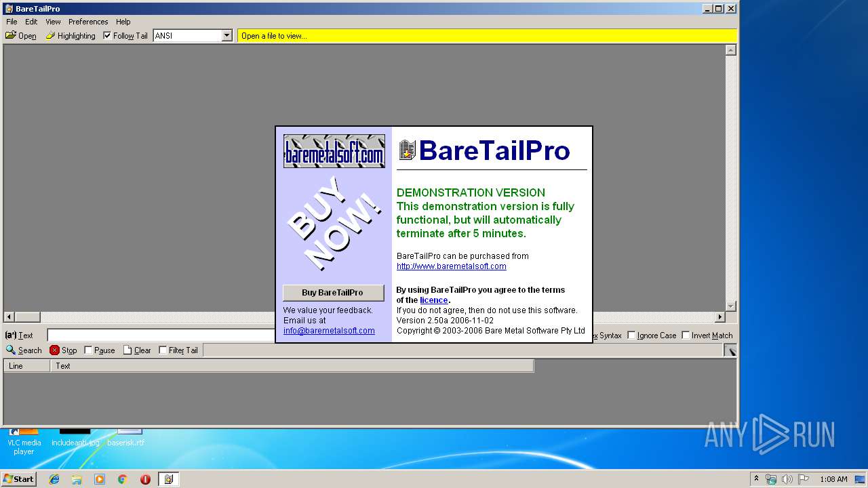
Task: Open Windows Explorer from the taskbar
Action: pos(77,479)
